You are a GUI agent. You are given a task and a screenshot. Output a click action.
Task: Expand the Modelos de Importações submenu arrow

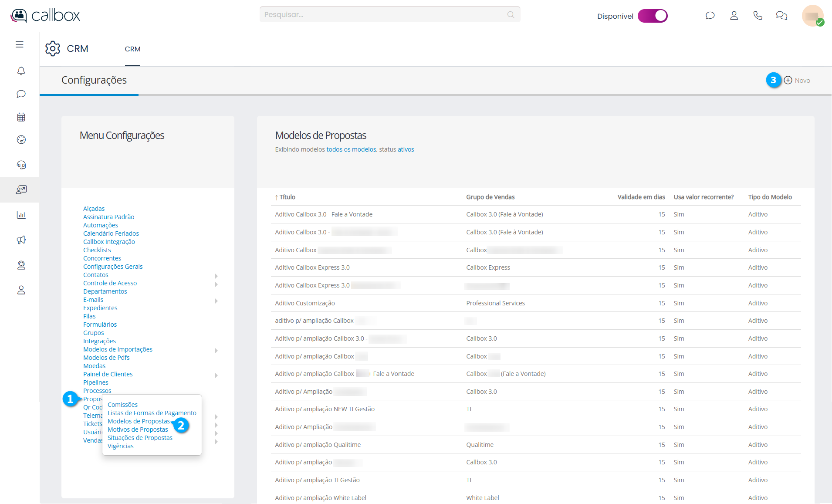click(216, 350)
